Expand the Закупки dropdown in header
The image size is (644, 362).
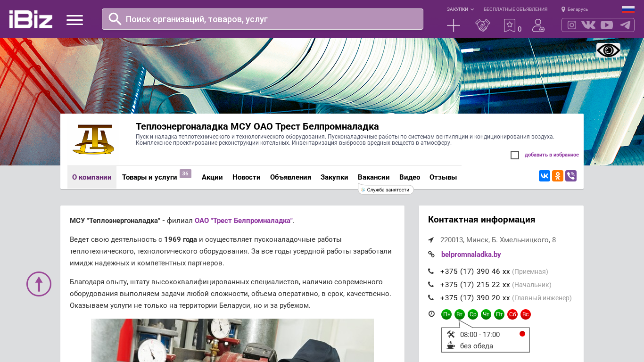coord(460,9)
